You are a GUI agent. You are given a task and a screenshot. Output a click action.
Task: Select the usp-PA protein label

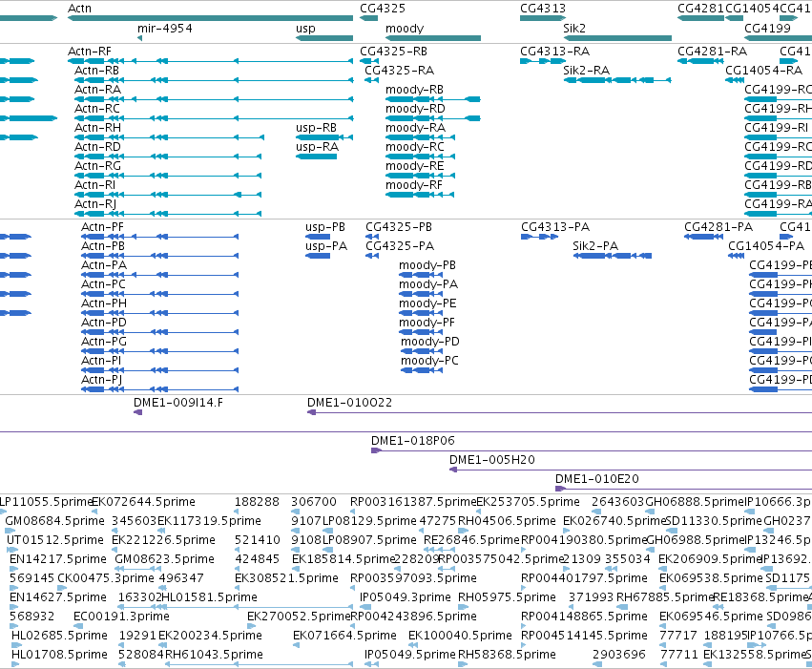point(326,246)
